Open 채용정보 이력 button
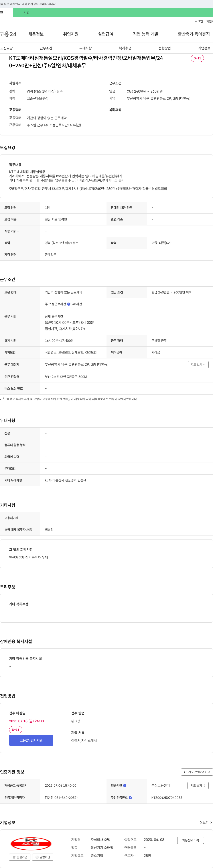213x868 pixels. click(190, 840)
